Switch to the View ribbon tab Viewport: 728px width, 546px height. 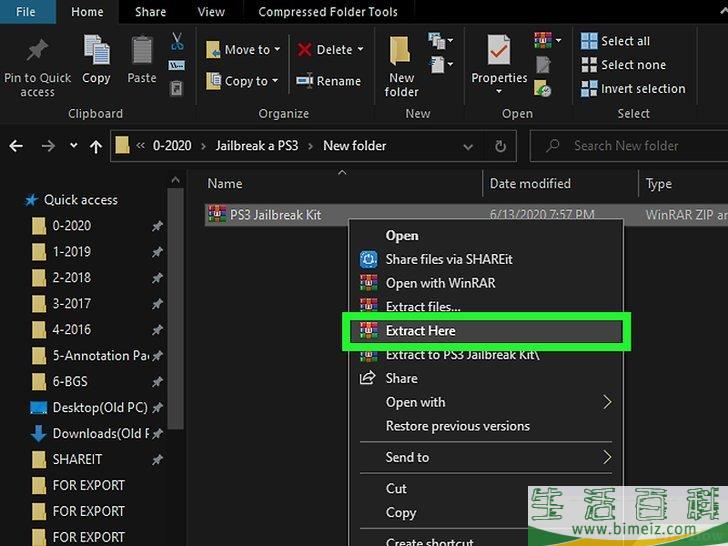tap(211, 12)
